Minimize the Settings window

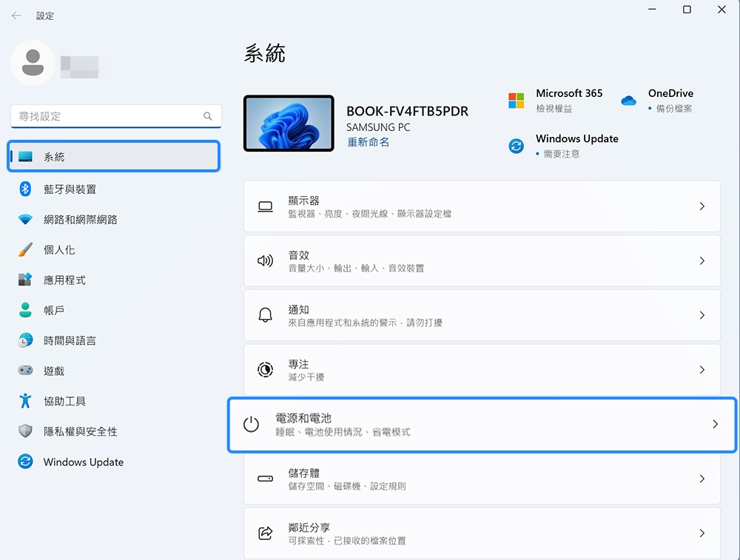[x=652, y=10]
